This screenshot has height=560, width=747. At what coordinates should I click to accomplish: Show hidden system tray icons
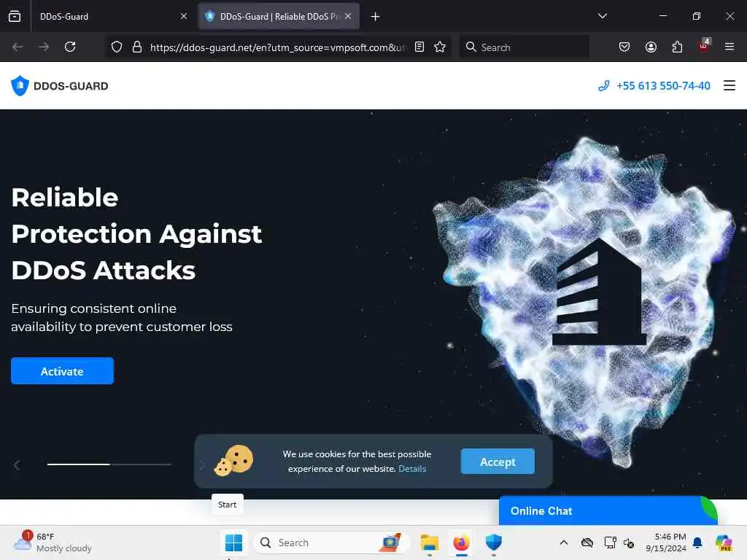(564, 542)
